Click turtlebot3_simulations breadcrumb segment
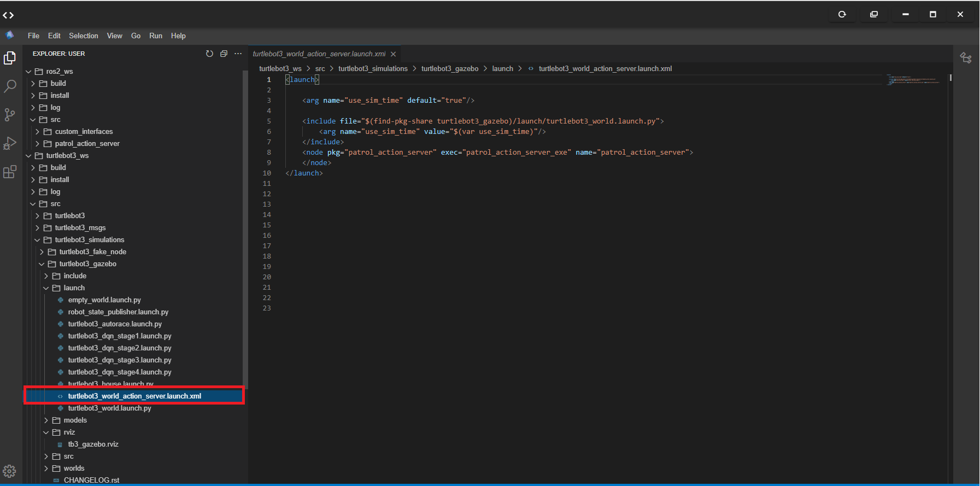980x486 pixels. tap(373, 69)
